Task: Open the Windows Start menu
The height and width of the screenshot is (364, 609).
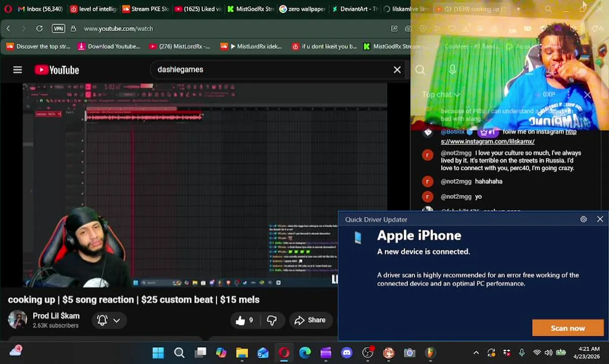Action: pyautogui.click(x=158, y=352)
